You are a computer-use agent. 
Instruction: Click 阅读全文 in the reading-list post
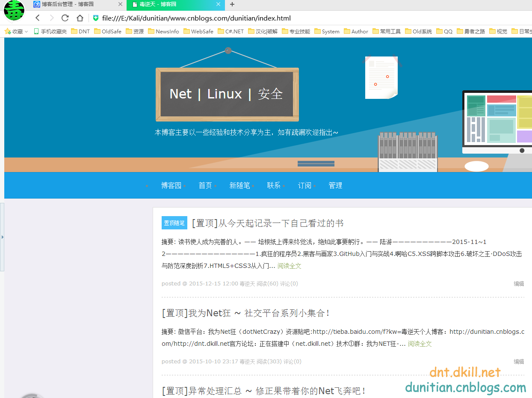pyautogui.click(x=289, y=266)
